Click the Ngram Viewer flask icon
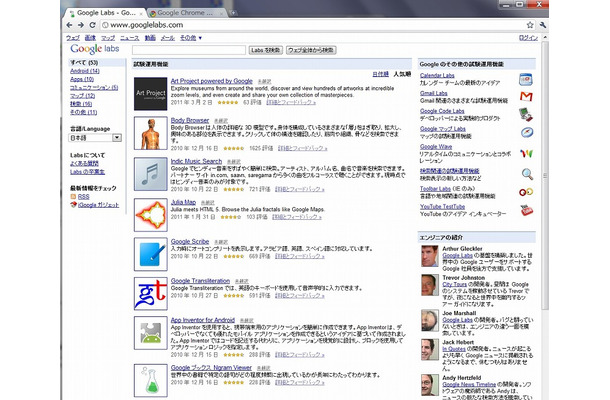The width and height of the screenshot is (610, 400). click(151, 381)
